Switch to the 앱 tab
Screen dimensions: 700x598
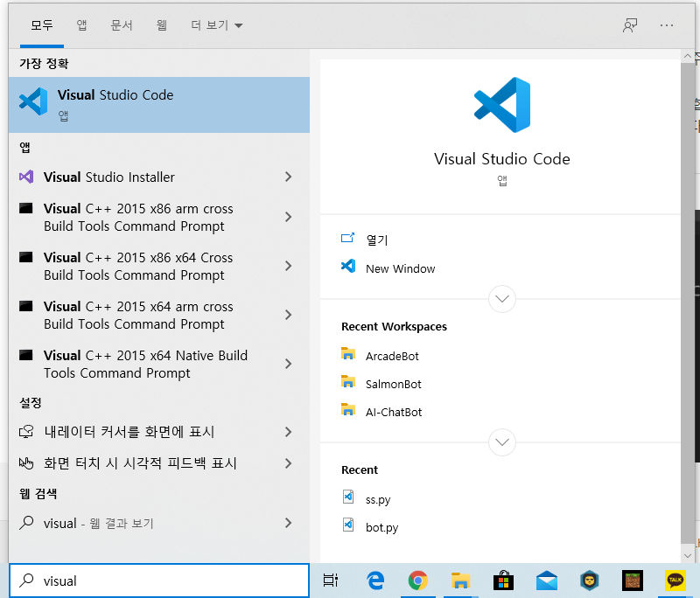[x=81, y=25]
